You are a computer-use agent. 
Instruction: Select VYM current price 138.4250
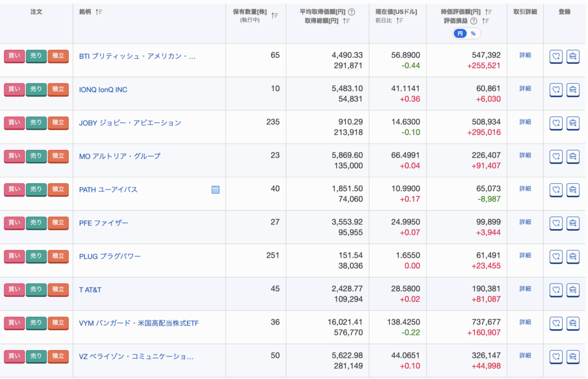coord(404,322)
